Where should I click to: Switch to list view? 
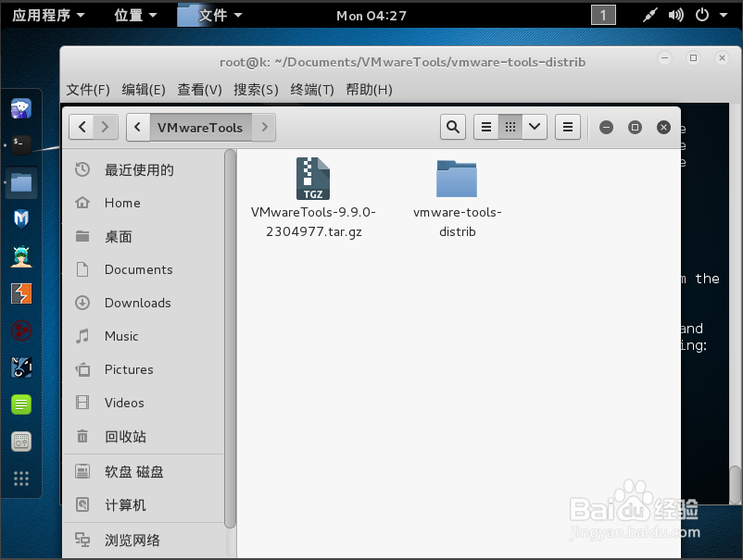tap(486, 127)
